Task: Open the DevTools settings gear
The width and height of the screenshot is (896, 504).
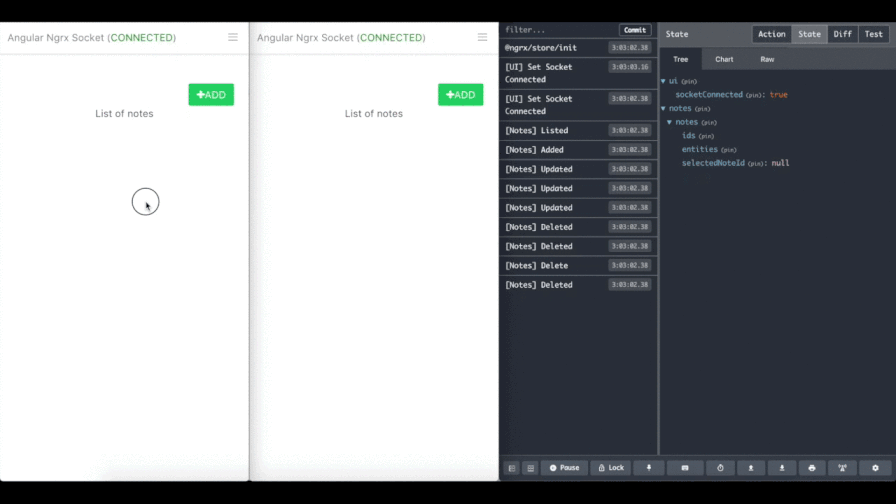Action: coord(875,468)
